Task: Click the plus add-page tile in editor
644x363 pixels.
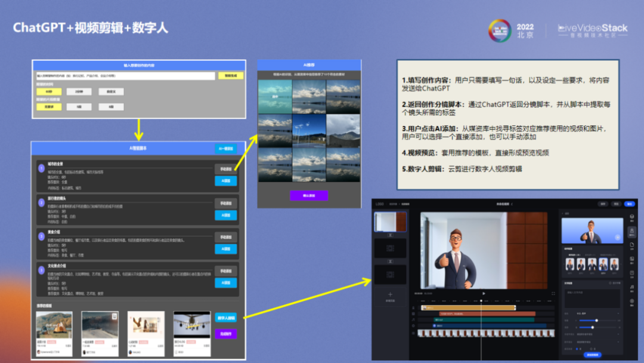Action: point(390,296)
